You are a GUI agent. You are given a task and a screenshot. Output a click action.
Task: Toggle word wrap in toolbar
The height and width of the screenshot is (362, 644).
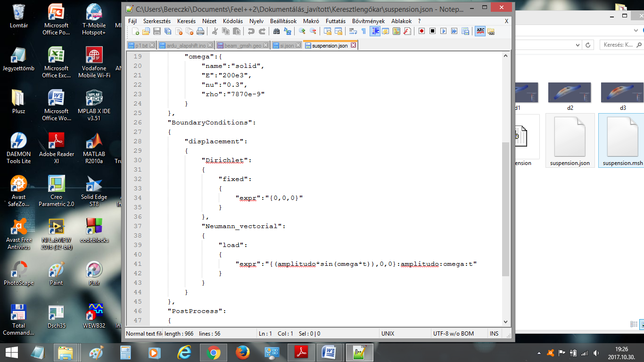353,32
